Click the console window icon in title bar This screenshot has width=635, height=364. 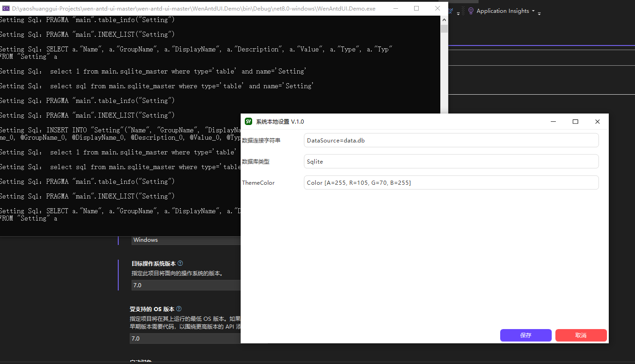click(x=6, y=8)
